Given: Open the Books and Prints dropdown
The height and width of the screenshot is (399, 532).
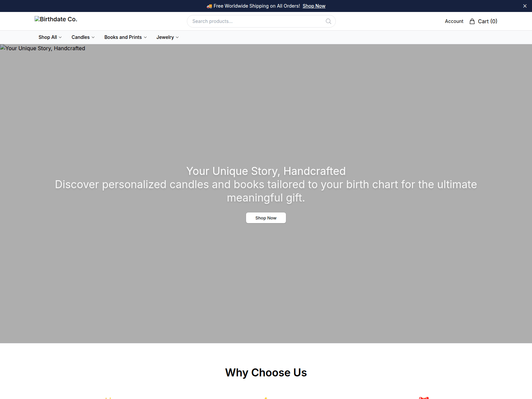Looking at the screenshot, I should [126, 37].
